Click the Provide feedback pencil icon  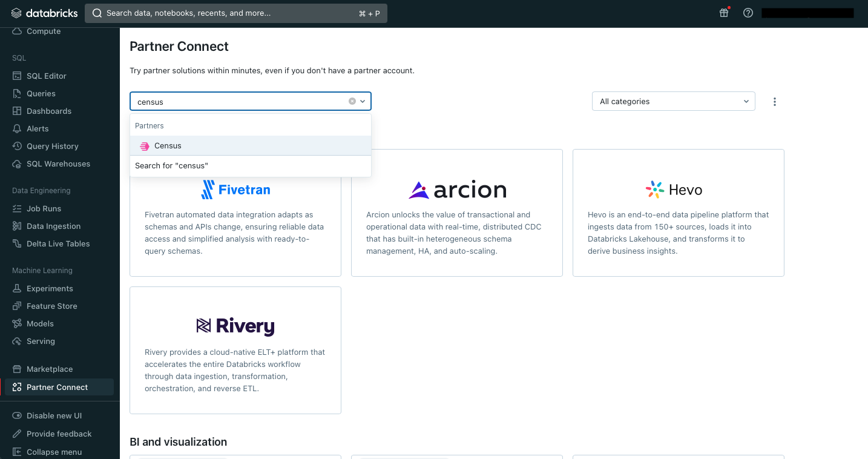[17, 434]
